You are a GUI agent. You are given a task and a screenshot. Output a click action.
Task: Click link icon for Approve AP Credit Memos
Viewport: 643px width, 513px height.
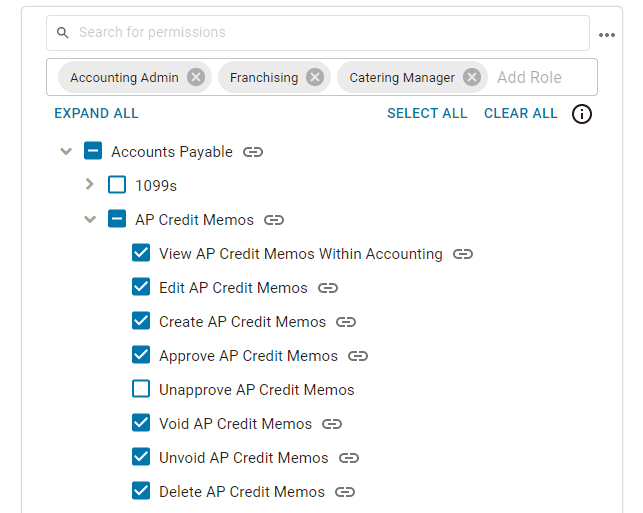(359, 356)
